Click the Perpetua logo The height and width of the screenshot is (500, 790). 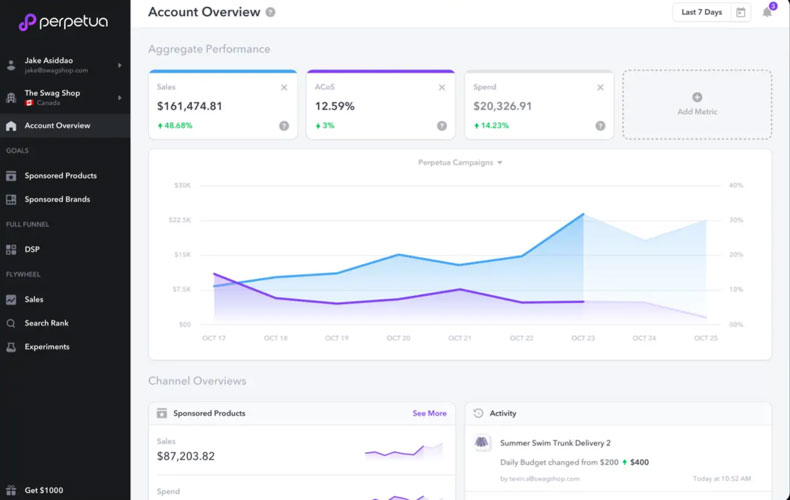[x=63, y=22]
